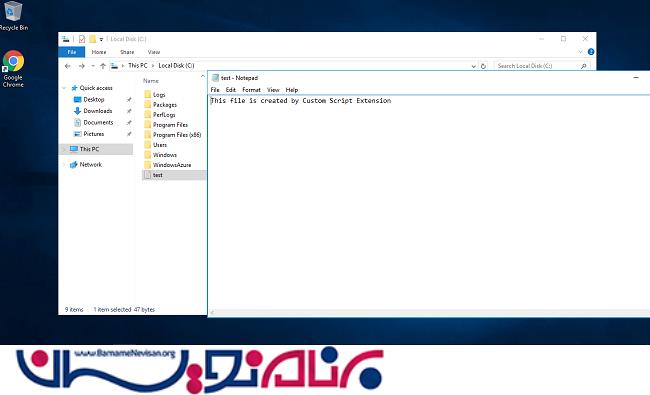Unpin Downloads using its pin icon

[x=129, y=111]
